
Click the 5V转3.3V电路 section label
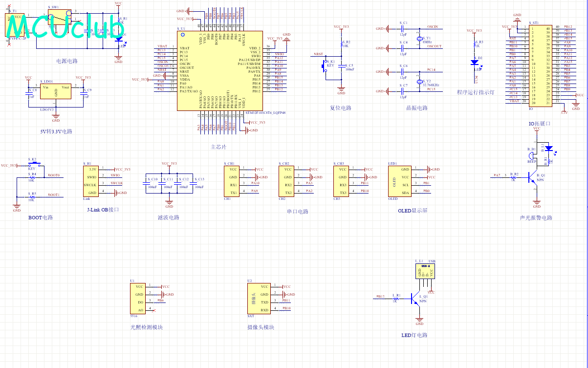pos(56,131)
